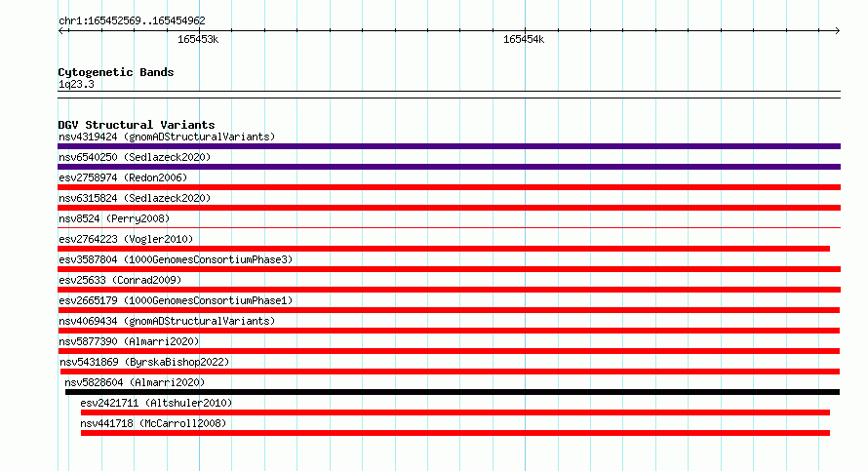Open esv2421711 (Altshuler2010) variant label
The height and width of the screenshot is (471, 868).
point(156,403)
